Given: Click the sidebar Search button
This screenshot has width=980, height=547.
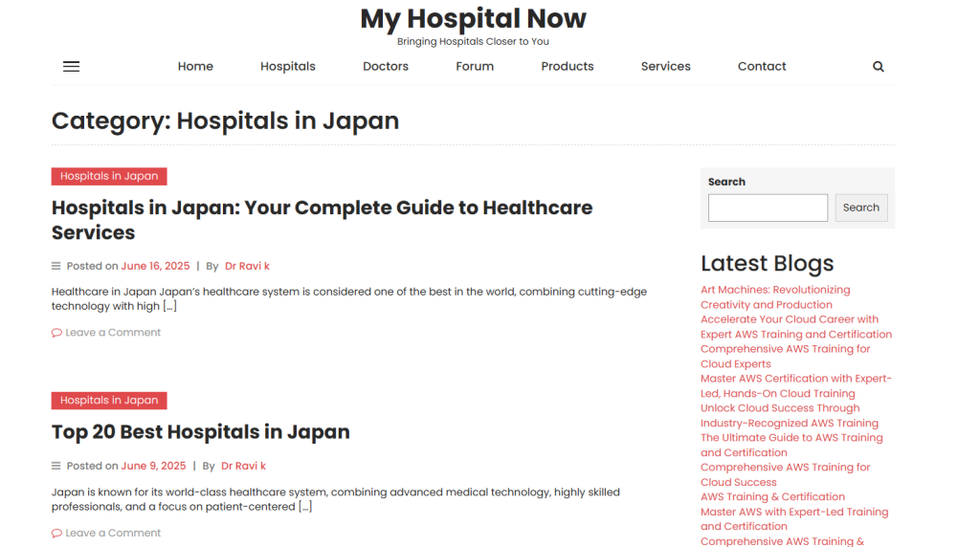Looking at the screenshot, I should coord(860,208).
